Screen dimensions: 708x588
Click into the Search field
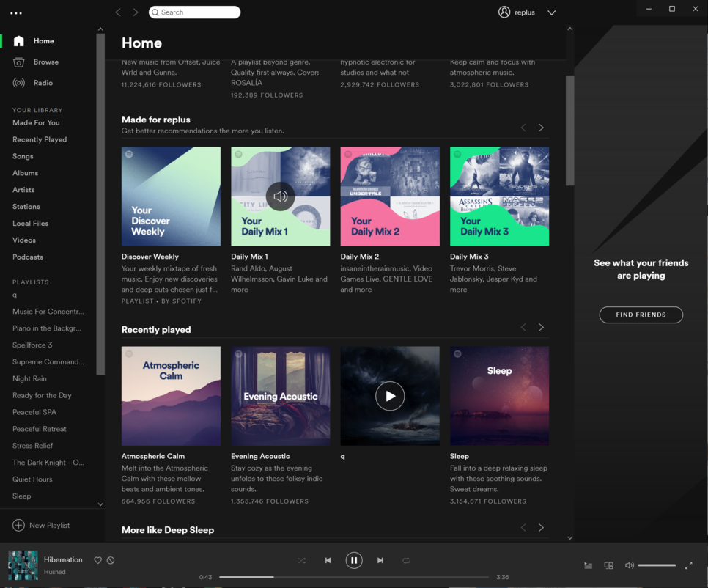pyautogui.click(x=195, y=12)
